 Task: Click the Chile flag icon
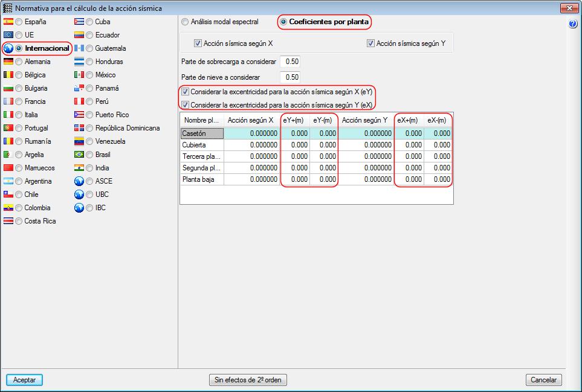pyautogui.click(x=8, y=194)
